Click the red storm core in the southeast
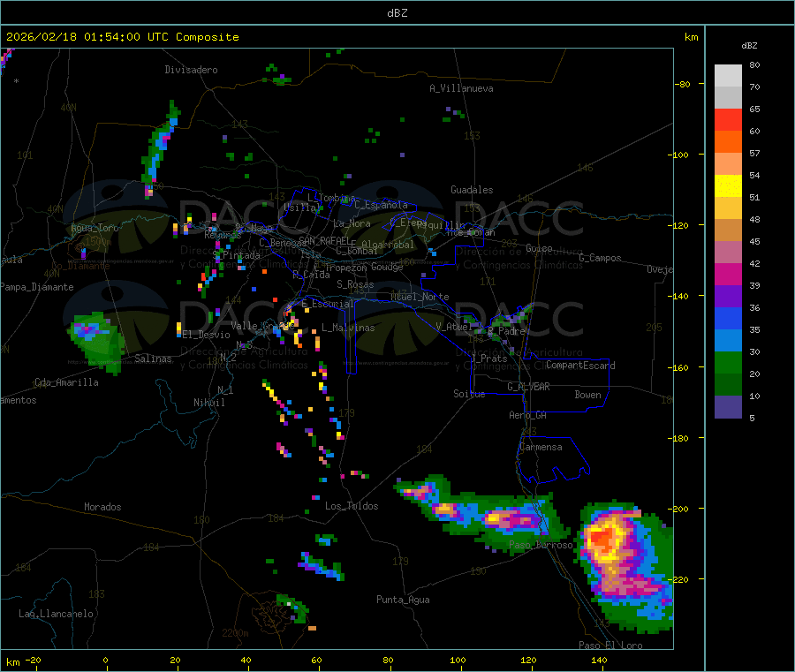Viewport: 795px width, 672px height. (602, 538)
